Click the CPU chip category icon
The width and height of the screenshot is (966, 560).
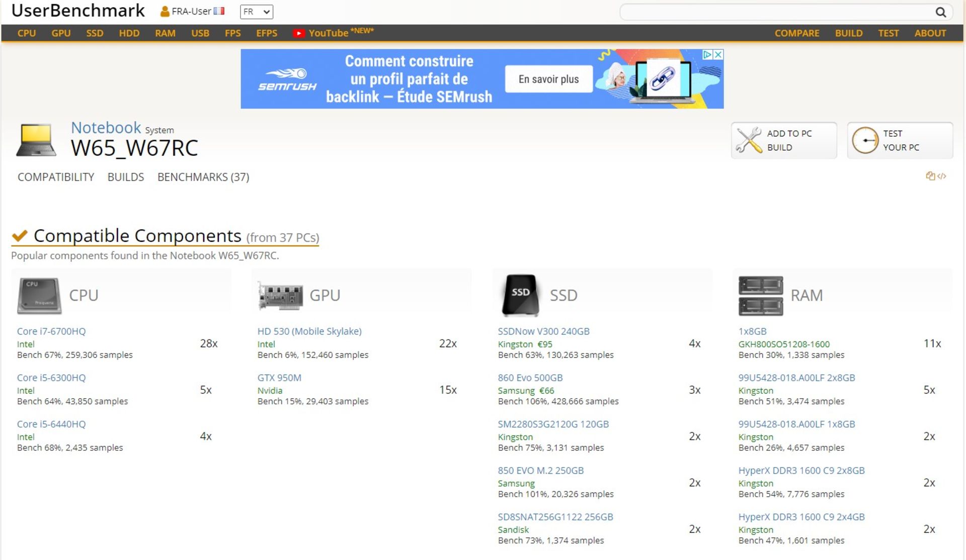click(x=39, y=296)
